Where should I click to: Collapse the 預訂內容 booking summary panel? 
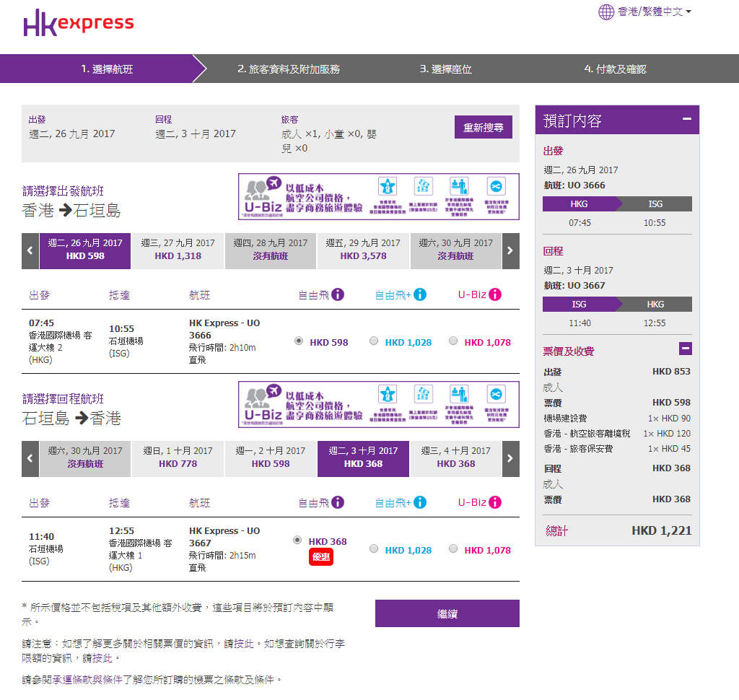(x=686, y=119)
